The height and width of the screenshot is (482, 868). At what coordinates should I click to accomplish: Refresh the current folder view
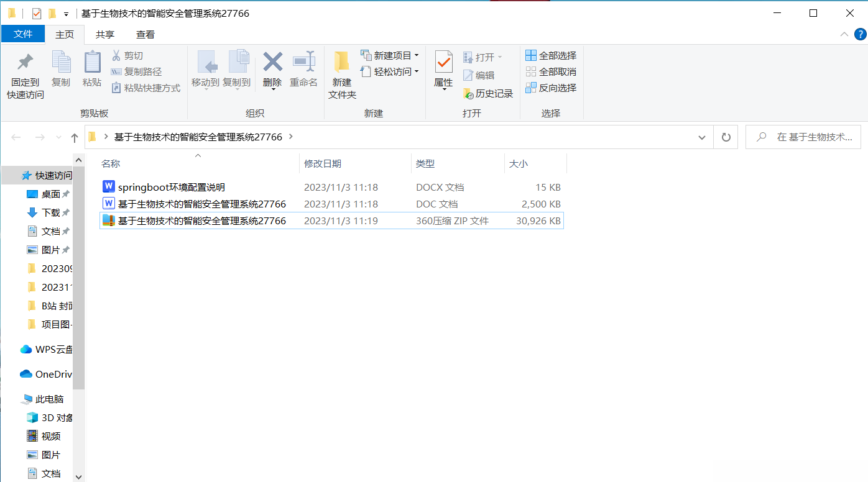coord(726,137)
